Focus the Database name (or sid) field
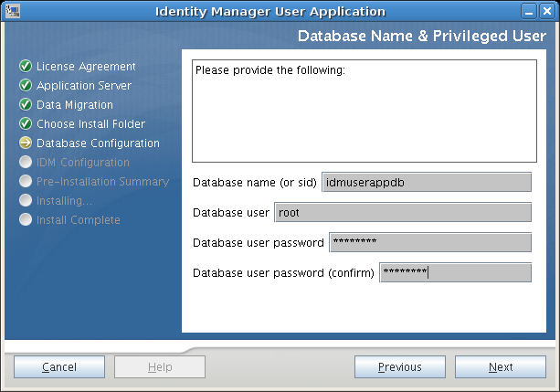Viewport: 560px width, 392px height. click(x=427, y=182)
